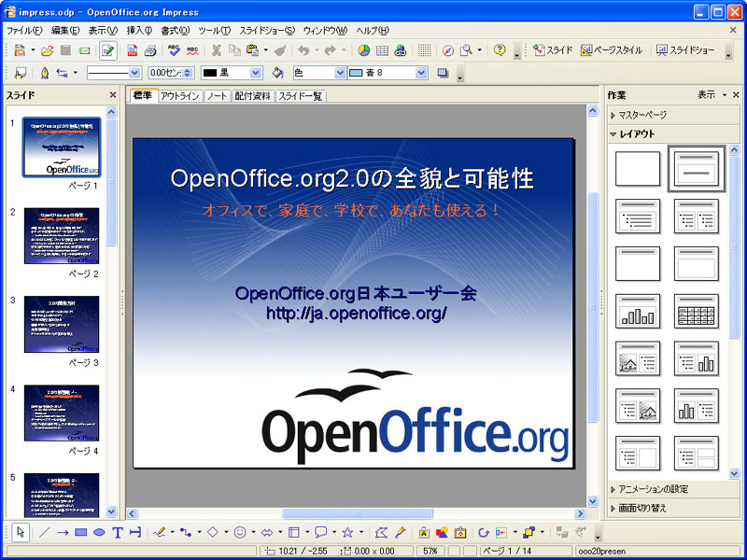Undo the last action
This screenshot has width=747, height=560.
click(303, 50)
